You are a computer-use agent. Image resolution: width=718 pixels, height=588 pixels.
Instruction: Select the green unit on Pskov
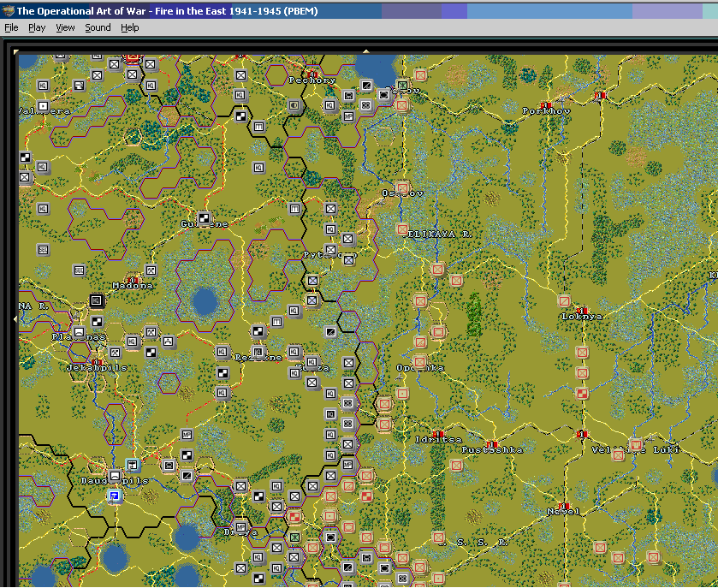pyautogui.click(x=402, y=86)
